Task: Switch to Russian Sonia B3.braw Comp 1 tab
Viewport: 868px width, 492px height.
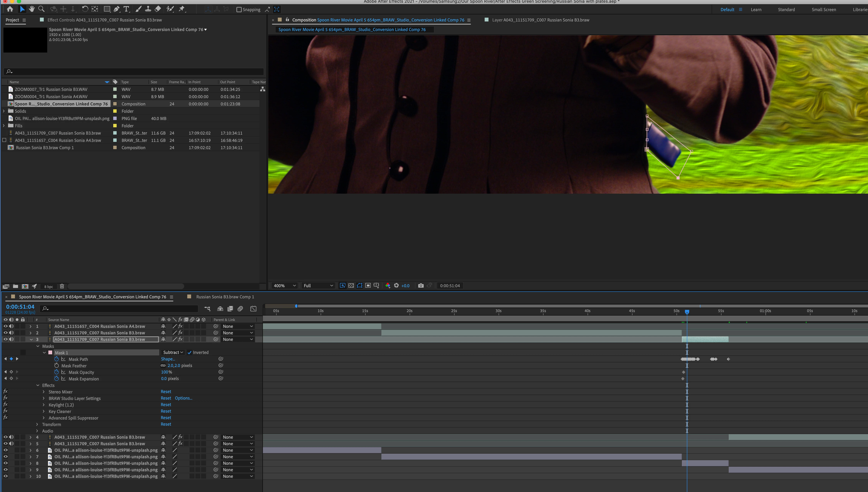Action: click(225, 297)
